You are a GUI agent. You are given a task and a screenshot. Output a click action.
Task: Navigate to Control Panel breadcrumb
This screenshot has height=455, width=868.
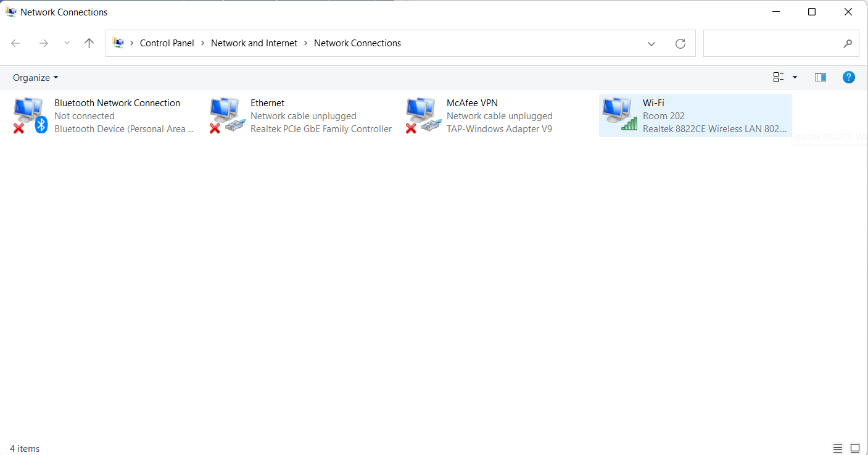167,43
